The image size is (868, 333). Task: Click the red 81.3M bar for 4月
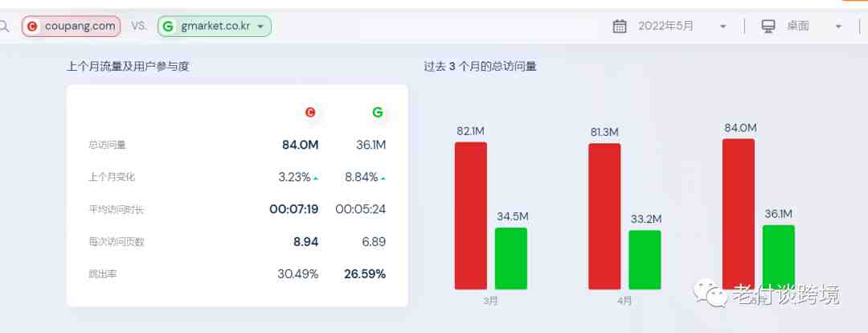pos(604,216)
